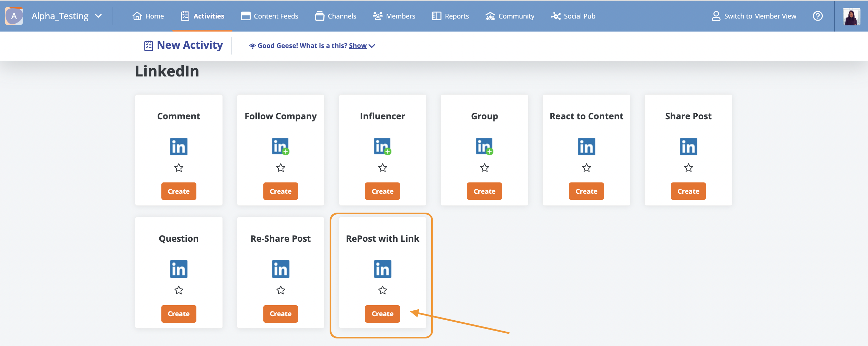Image resolution: width=868 pixels, height=346 pixels.
Task: Expand the tip chevron next to Show
Action: 372,46
